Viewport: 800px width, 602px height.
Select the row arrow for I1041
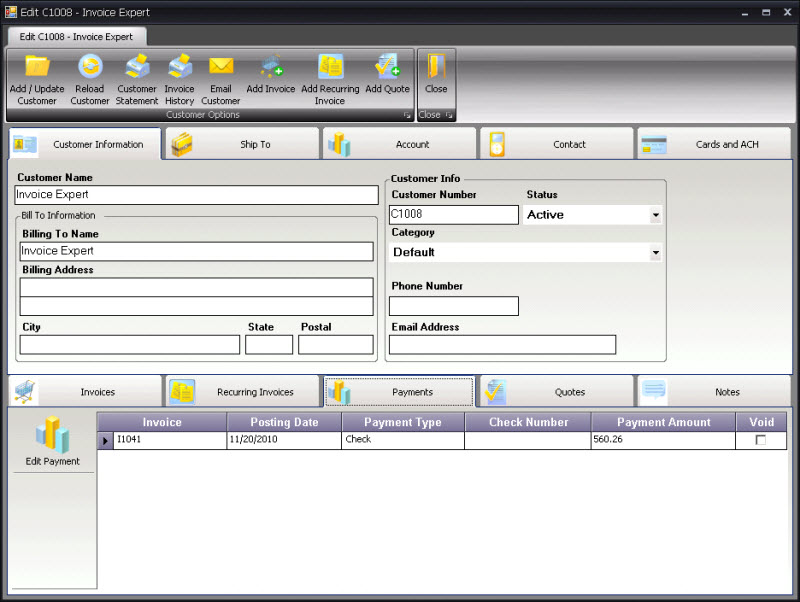[105, 441]
